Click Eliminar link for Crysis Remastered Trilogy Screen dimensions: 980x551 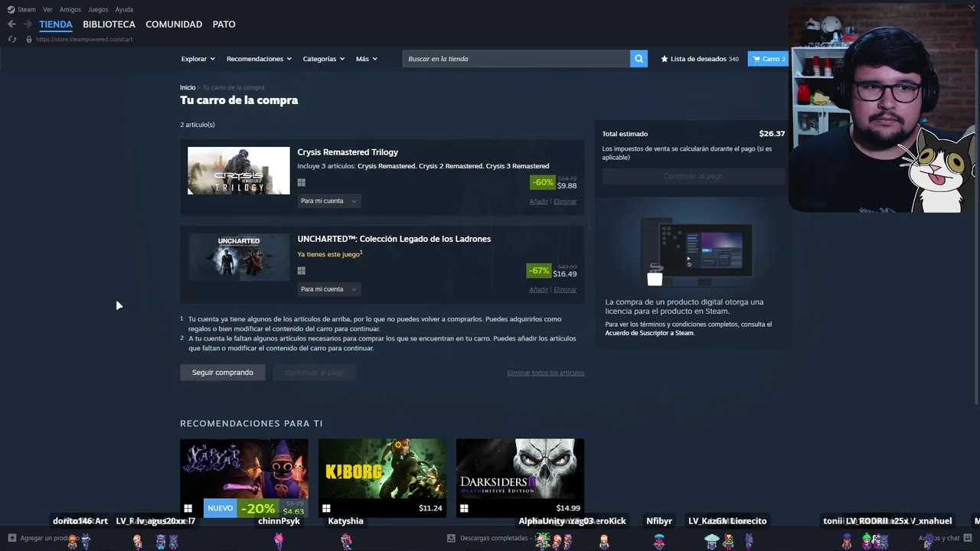coord(565,201)
